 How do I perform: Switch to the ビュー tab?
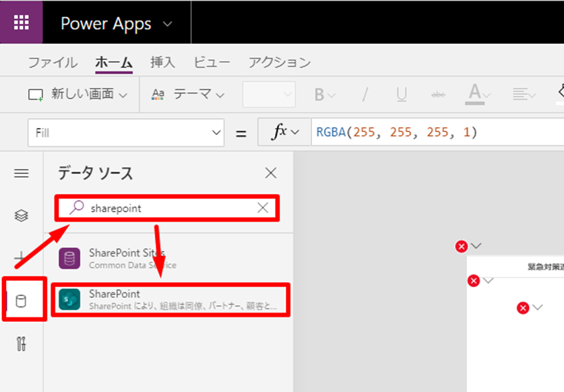click(212, 63)
